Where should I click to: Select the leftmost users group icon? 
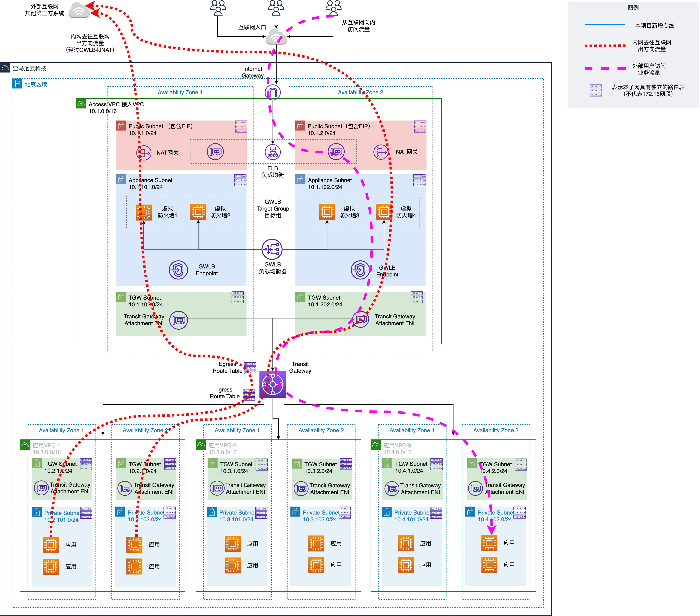tap(218, 8)
